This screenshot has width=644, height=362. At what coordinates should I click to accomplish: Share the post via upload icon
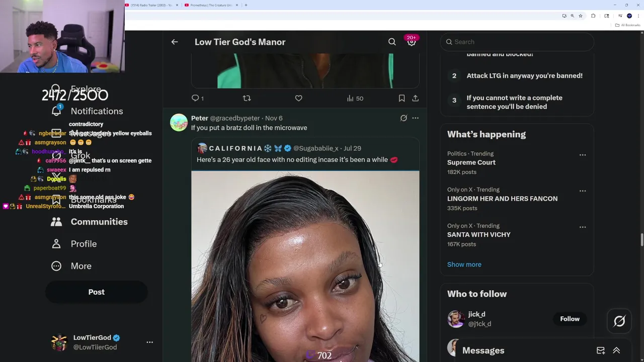pos(415,98)
